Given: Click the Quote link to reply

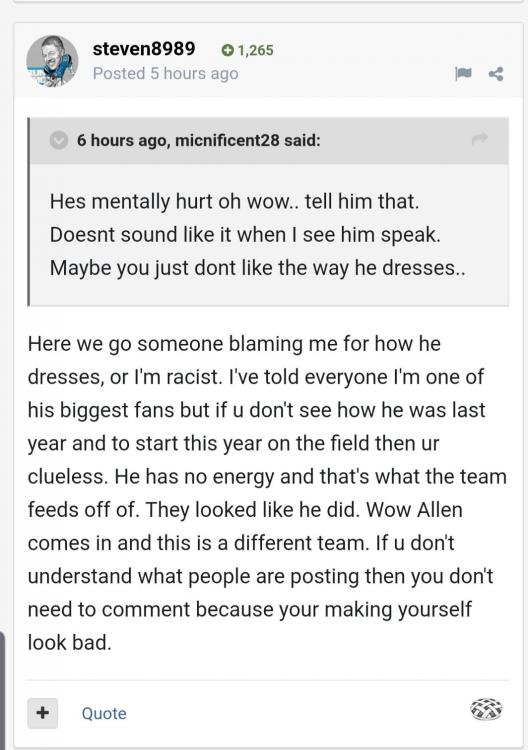Looking at the screenshot, I should click(104, 713).
